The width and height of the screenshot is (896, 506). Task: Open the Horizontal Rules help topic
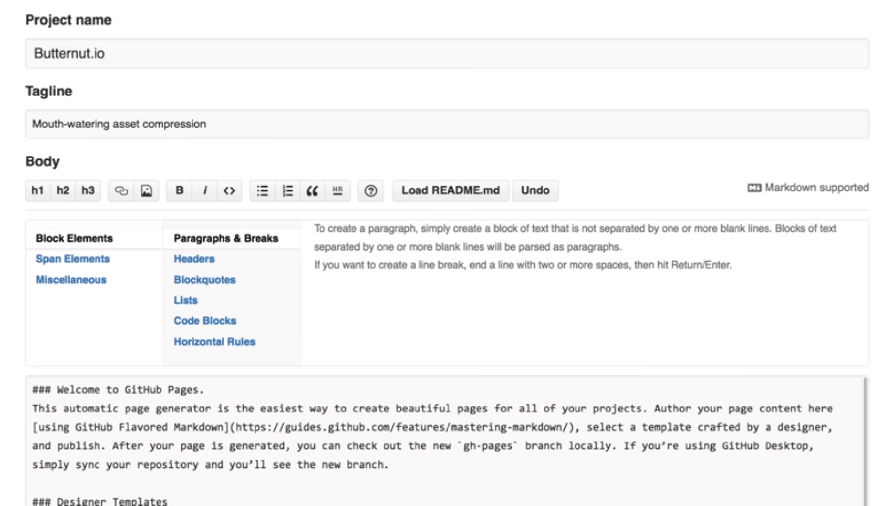[214, 342]
